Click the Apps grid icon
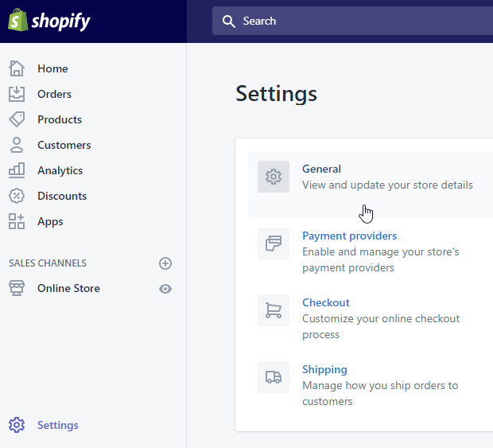Viewport: 493px width, 448px height. click(17, 221)
